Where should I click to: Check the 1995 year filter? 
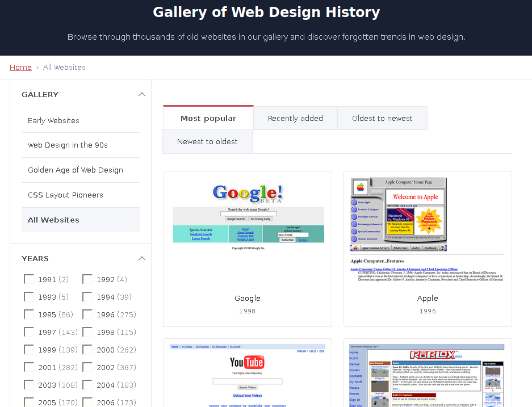[x=29, y=314]
